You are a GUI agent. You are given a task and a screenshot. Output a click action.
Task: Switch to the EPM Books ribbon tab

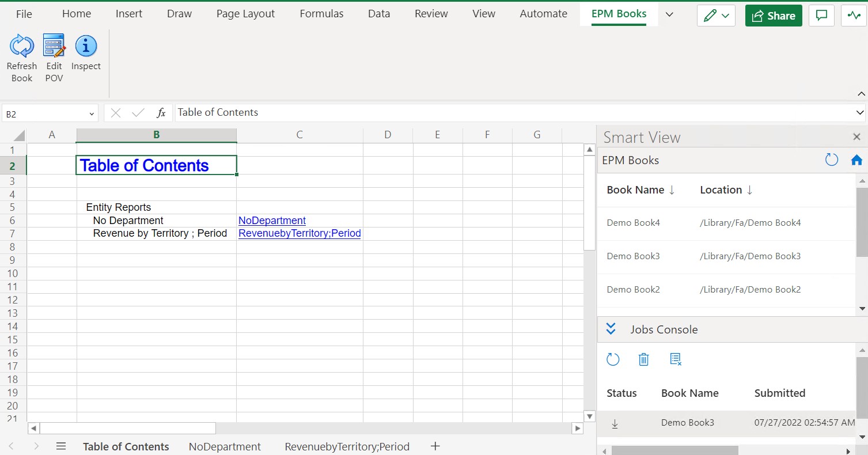click(618, 13)
